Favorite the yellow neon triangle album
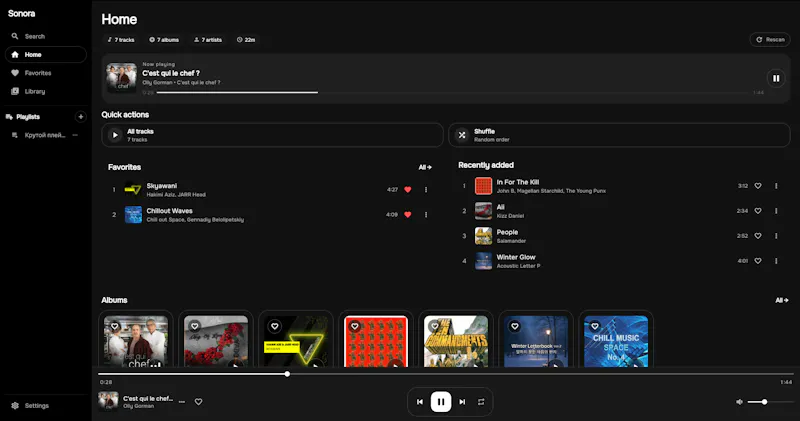 click(x=274, y=326)
